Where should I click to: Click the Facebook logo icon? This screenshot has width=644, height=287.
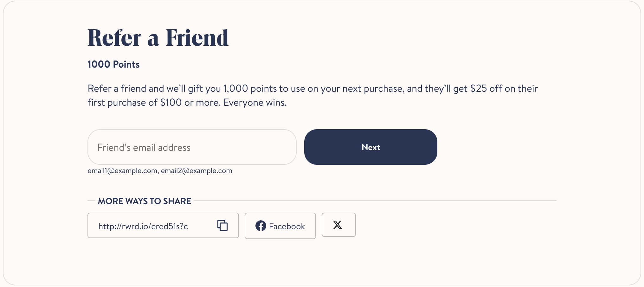261,226
